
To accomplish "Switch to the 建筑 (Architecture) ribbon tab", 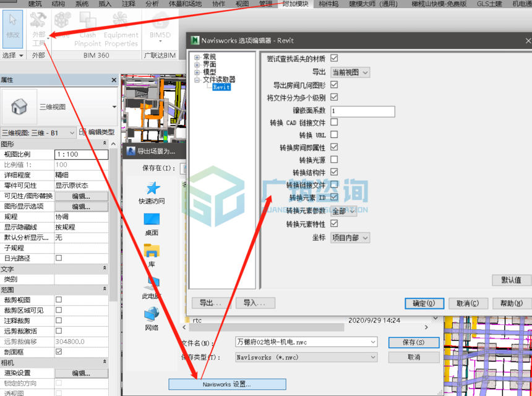I will 35,4.
